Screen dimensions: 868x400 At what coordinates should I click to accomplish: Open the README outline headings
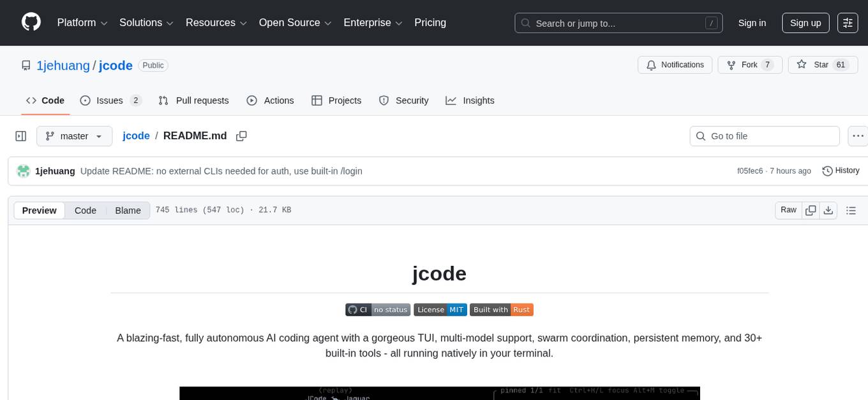pos(851,210)
